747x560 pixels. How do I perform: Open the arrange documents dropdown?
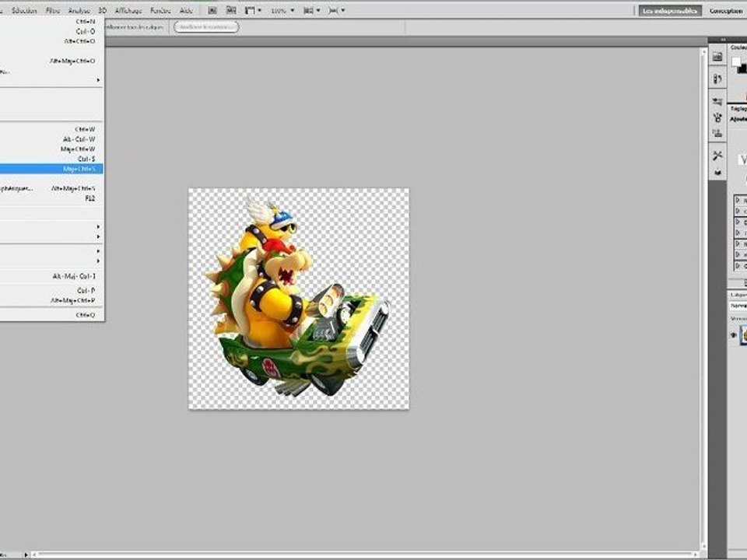(x=311, y=10)
